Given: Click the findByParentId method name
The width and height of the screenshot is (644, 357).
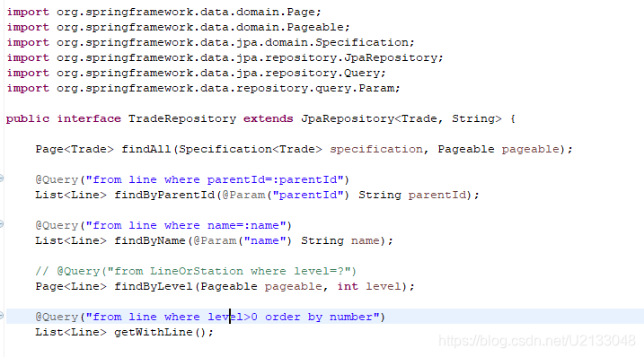Looking at the screenshot, I should pos(164,195).
